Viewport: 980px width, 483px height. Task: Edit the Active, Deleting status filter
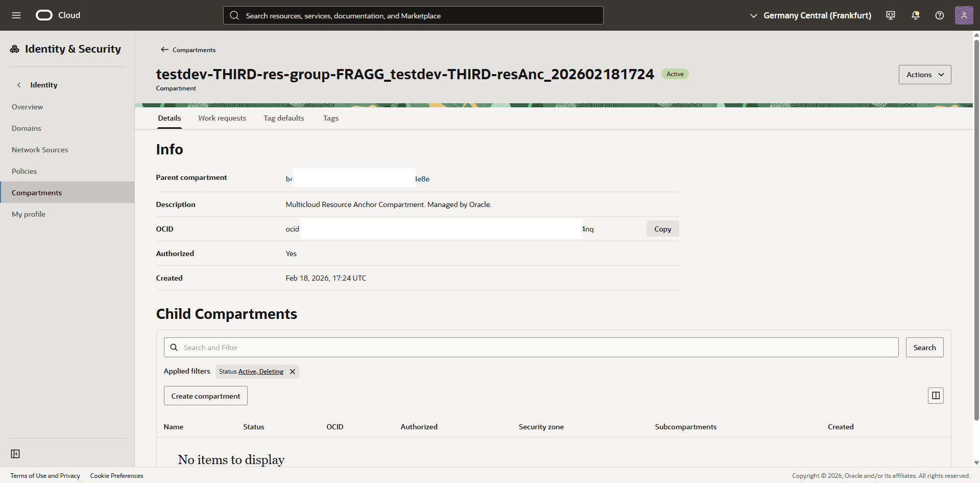260,372
